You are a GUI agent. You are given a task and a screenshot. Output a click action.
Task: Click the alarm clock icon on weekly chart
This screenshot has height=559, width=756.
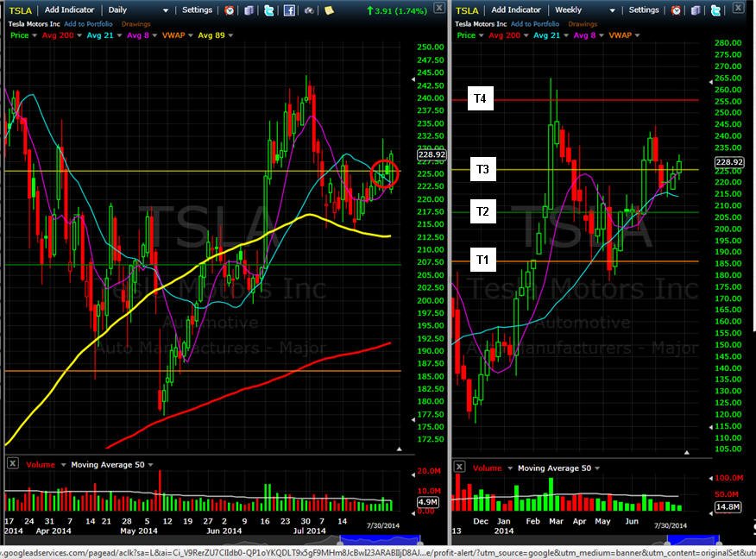pos(676,10)
